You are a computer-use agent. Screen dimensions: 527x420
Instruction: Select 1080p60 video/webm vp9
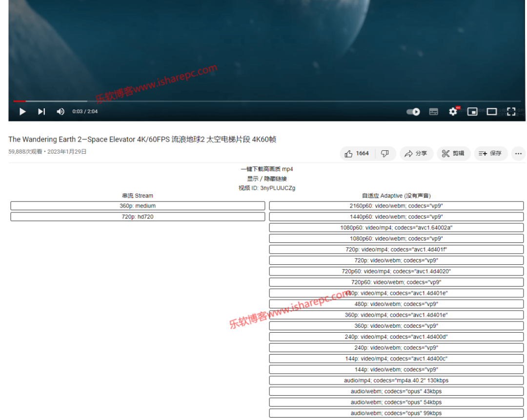[x=396, y=239]
